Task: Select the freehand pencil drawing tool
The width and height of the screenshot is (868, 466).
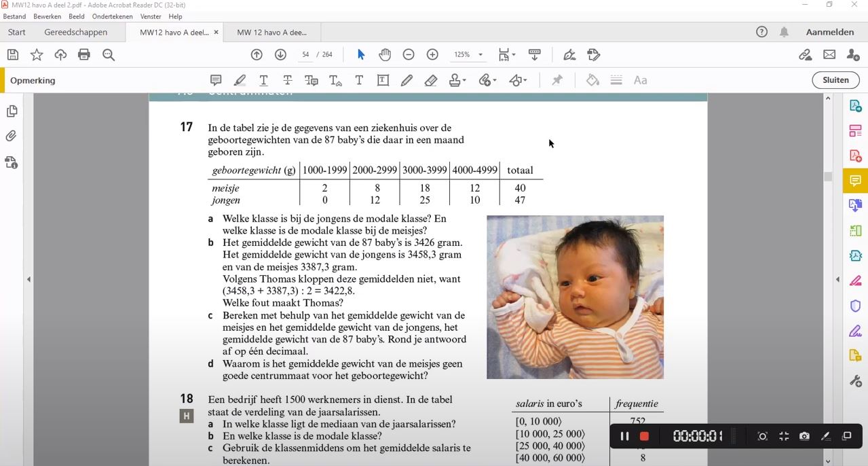Action: pyautogui.click(x=407, y=80)
